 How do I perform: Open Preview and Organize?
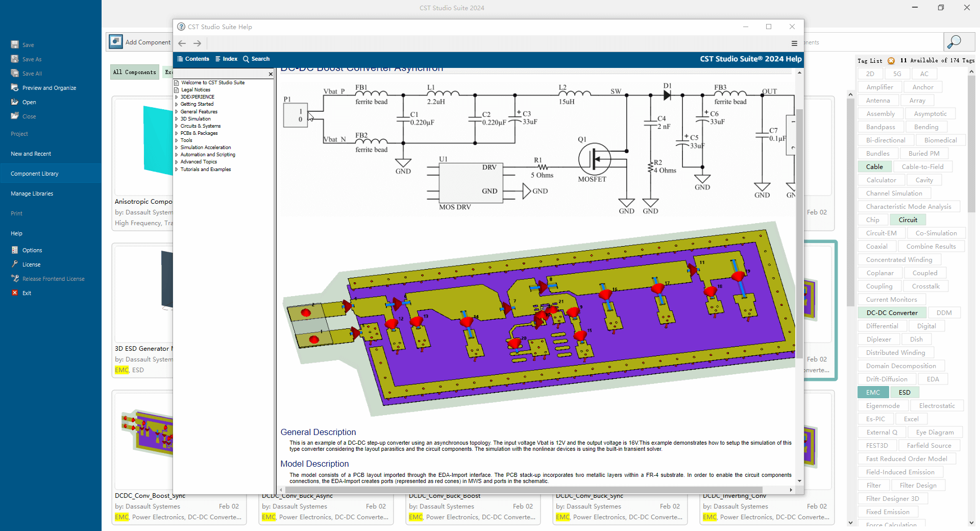pos(49,88)
